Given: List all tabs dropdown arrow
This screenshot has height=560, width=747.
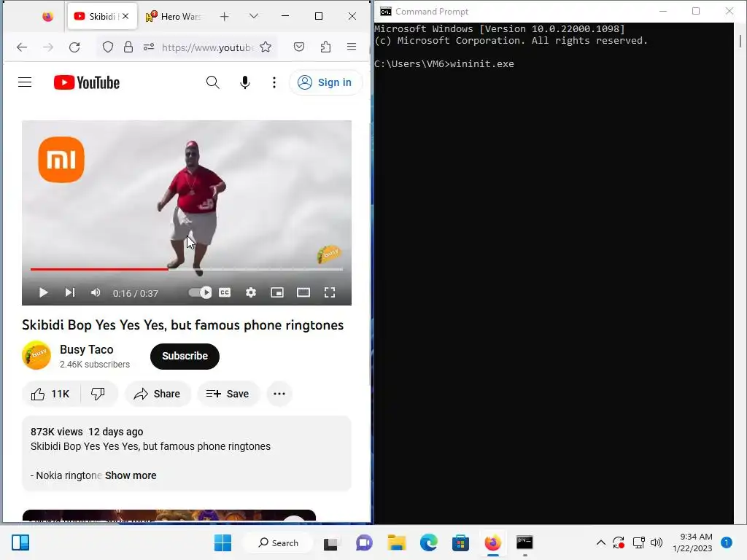Looking at the screenshot, I should click(254, 17).
